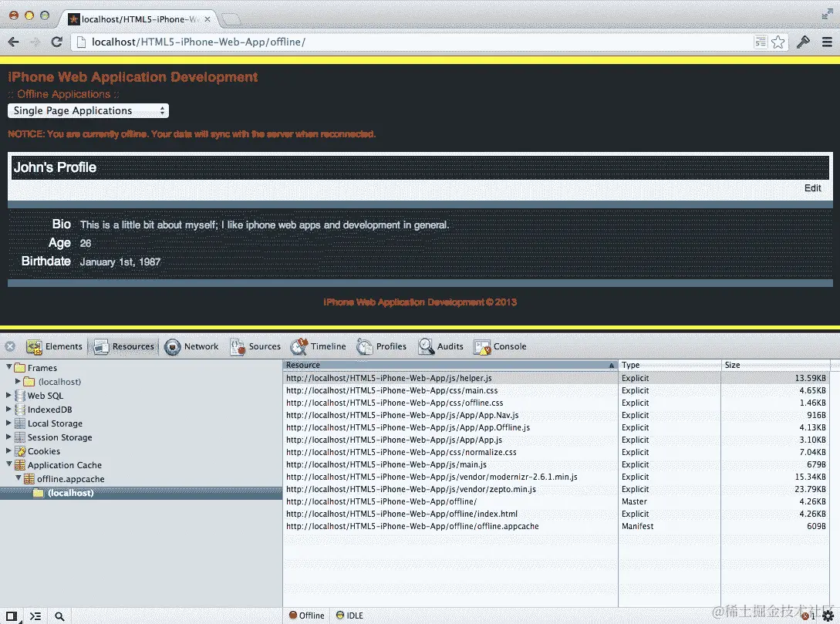Click the reader icon in the address bar
The image size is (840, 624).
click(761, 42)
